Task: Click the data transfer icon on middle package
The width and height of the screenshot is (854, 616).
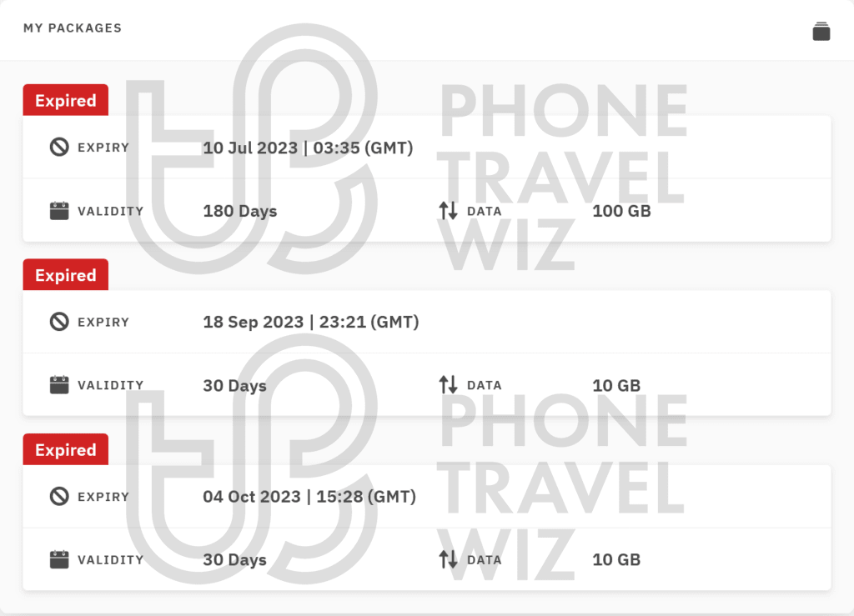Action: click(x=448, y=385)
